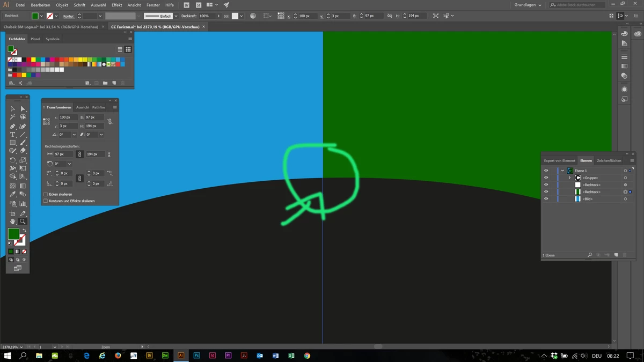Show swatches in thumbnail grid view
This screenshot has height=362, width=644.
point(128,49)
